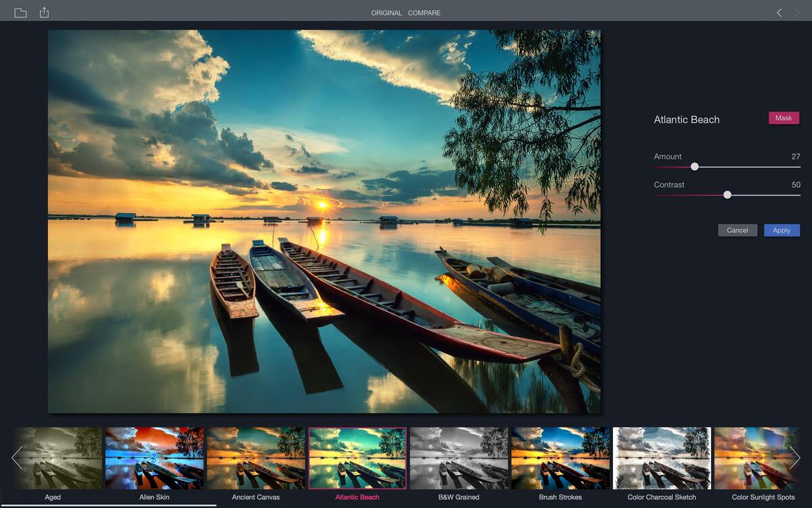Click the back chevron in the top bar
812x508 pixels.
click(777, 12)
